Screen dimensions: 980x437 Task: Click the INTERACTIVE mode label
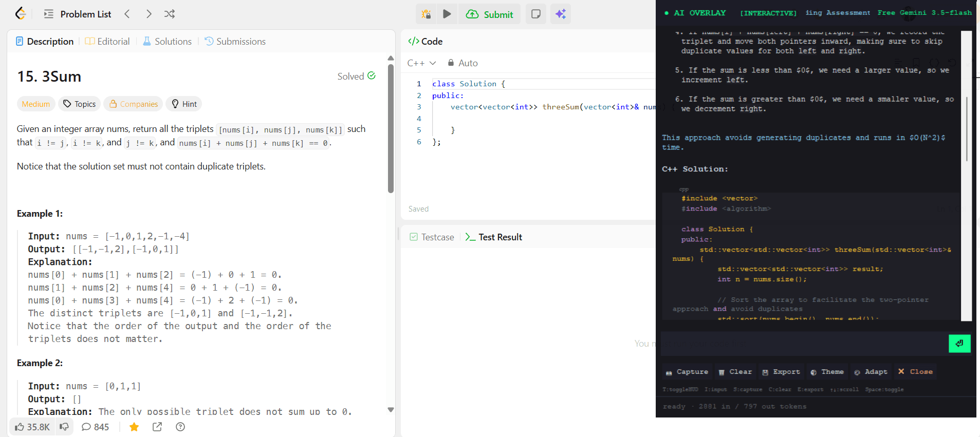(x=768, y=13)
